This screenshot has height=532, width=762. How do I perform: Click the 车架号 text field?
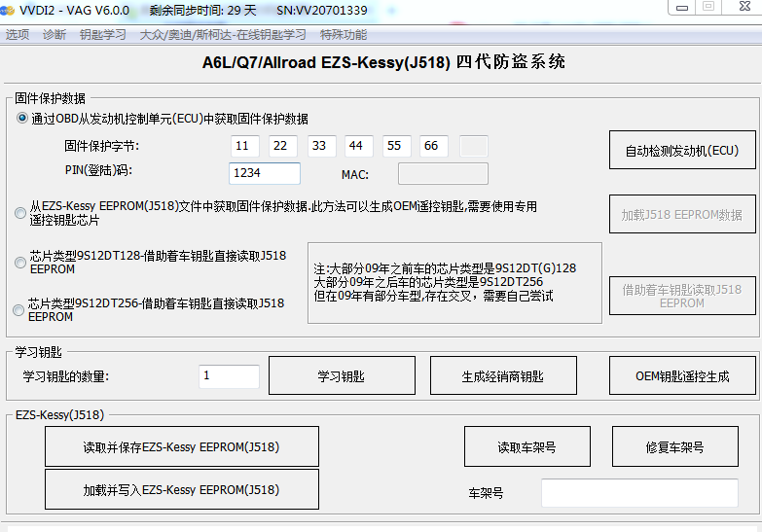point(639,493)
